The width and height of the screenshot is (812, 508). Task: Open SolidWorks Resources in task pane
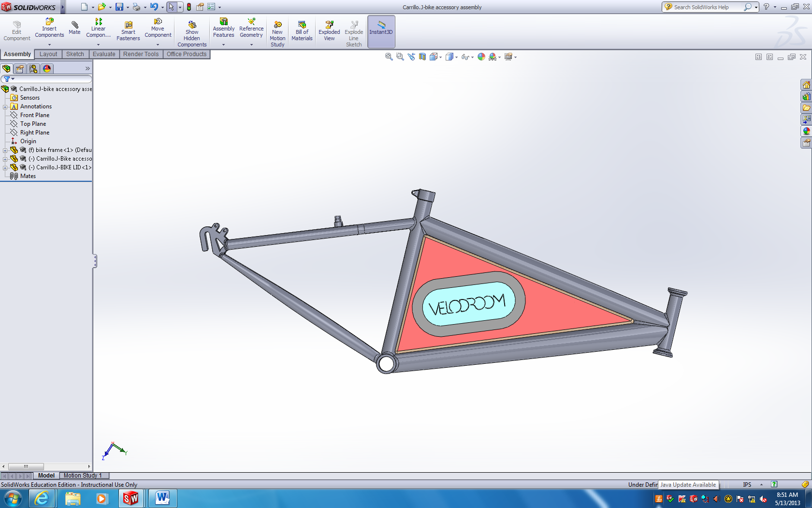point(806,85)
